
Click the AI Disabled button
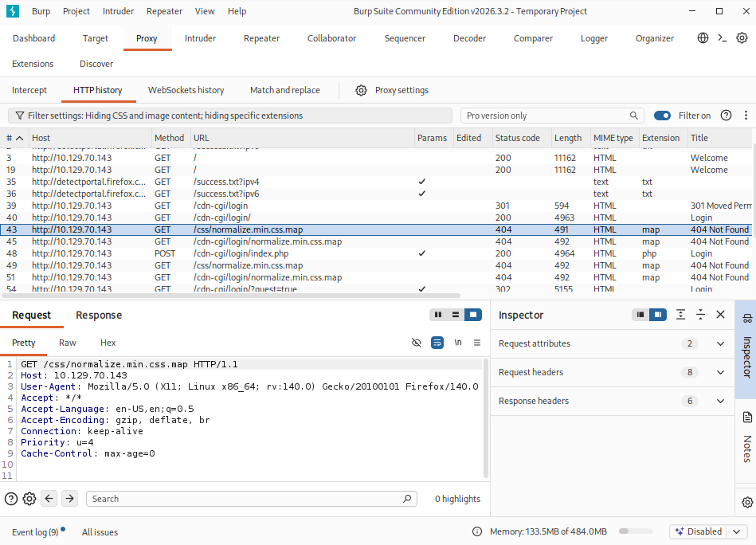[699, 531]
